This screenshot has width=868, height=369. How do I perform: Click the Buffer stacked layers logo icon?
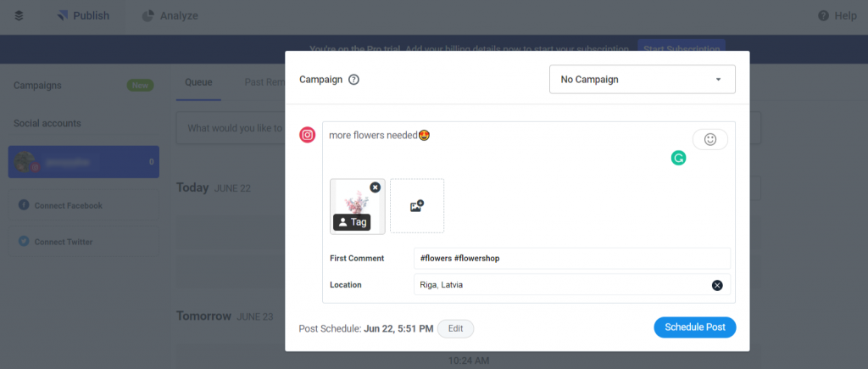pos(19,16)
